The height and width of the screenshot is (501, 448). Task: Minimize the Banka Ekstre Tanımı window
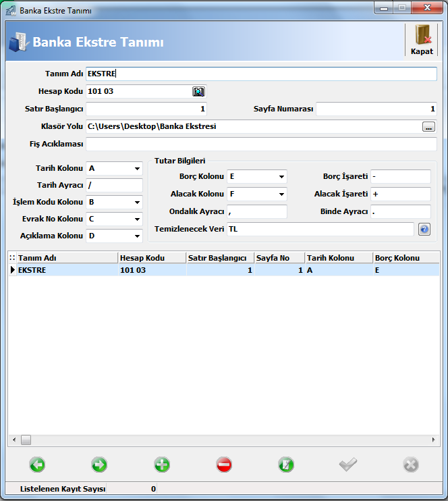tap(384, 8)
